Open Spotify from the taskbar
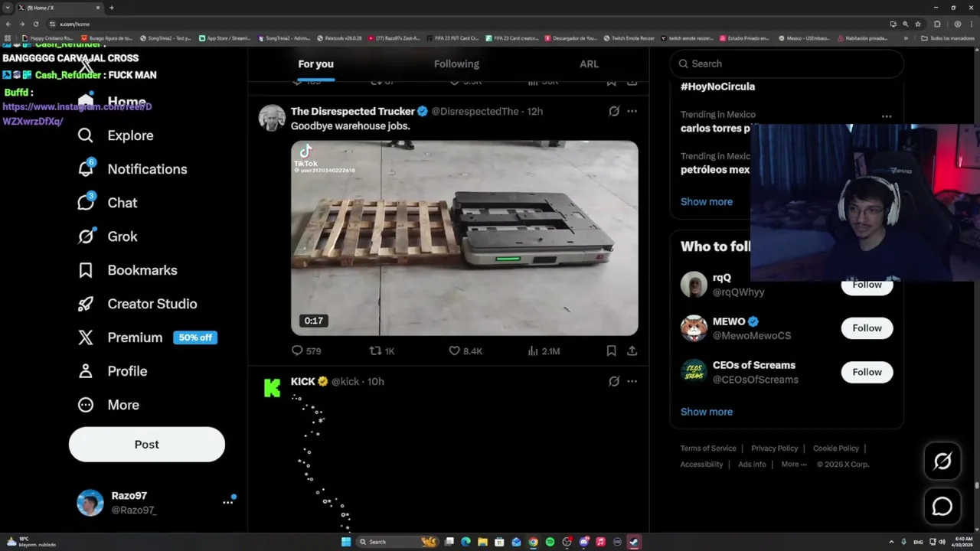This screenshot has height=551, width=980. pyautogui.click(x=550, y=542)
